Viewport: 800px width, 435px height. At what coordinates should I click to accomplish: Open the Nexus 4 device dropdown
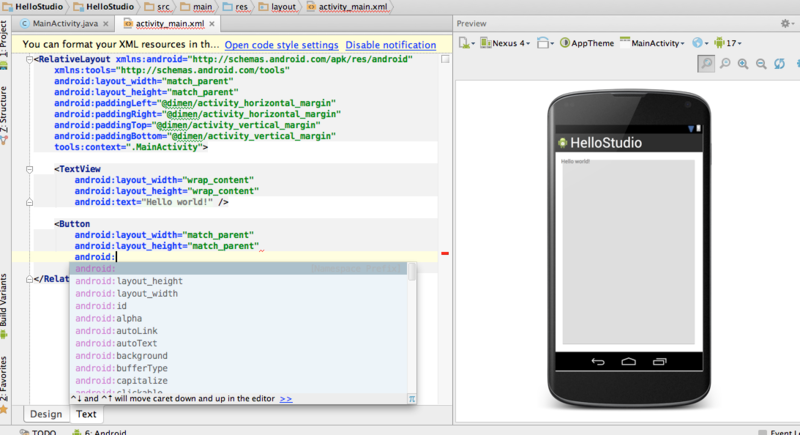coord(505,43)
